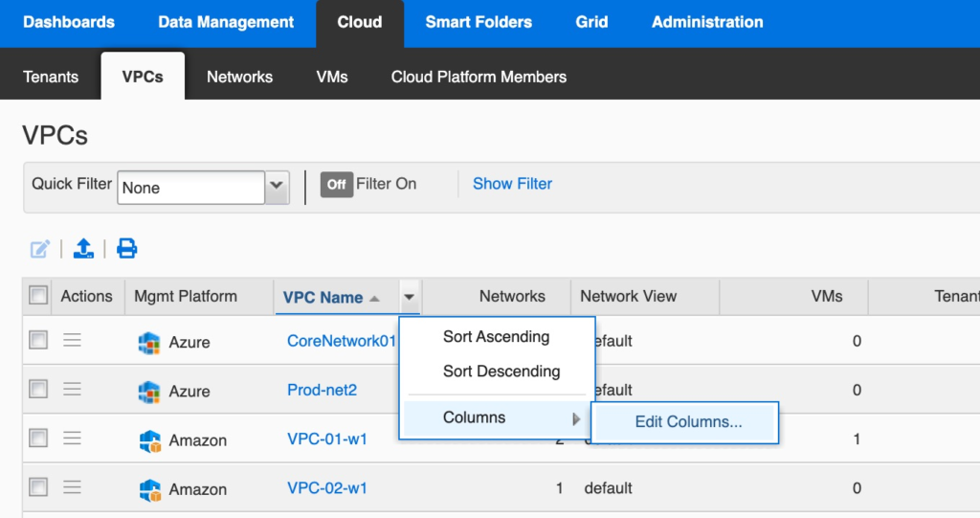980x518 pixels.
Task: Click the Show Filter link
Action: point(512,184)
